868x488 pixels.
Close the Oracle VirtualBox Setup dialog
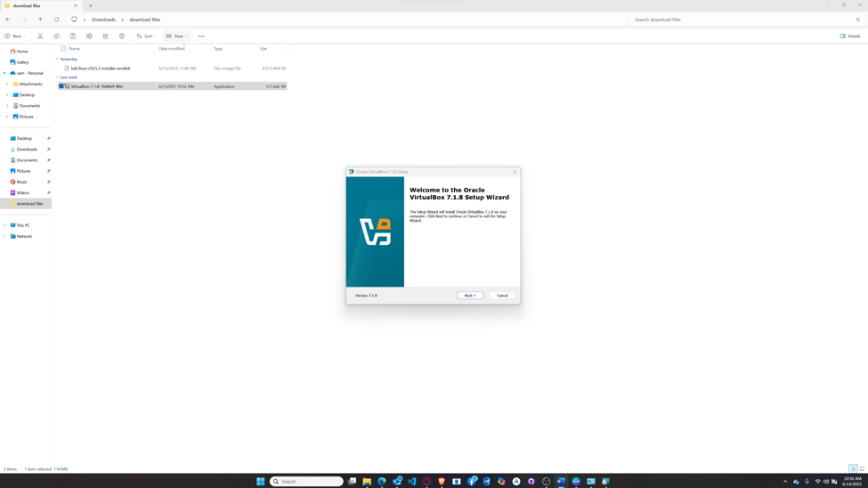[515, 172]
